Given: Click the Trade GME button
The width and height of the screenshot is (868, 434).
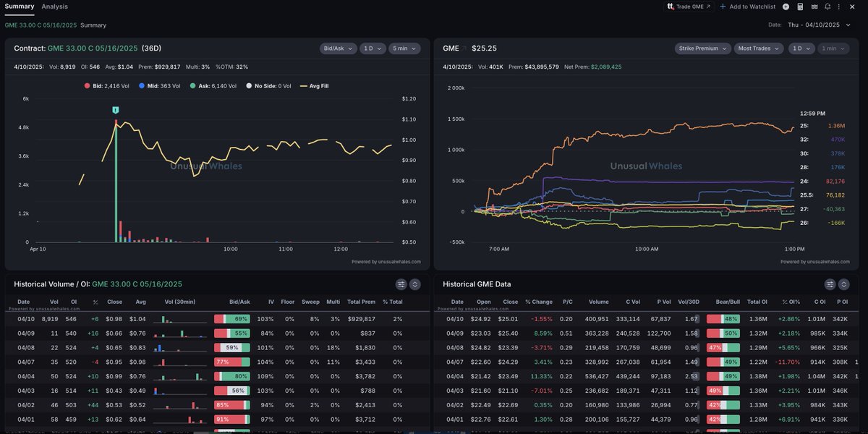Looking at the screenshot, I should tap(689, 7).
